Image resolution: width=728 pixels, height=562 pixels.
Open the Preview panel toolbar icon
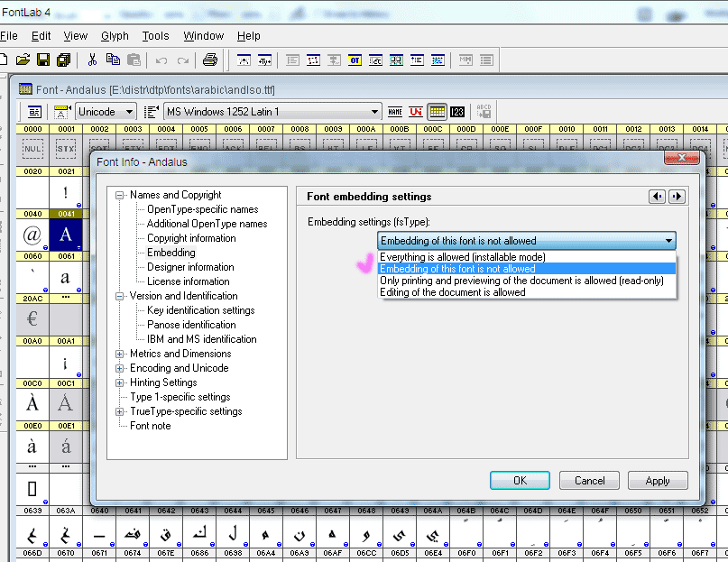coord(244,60)
